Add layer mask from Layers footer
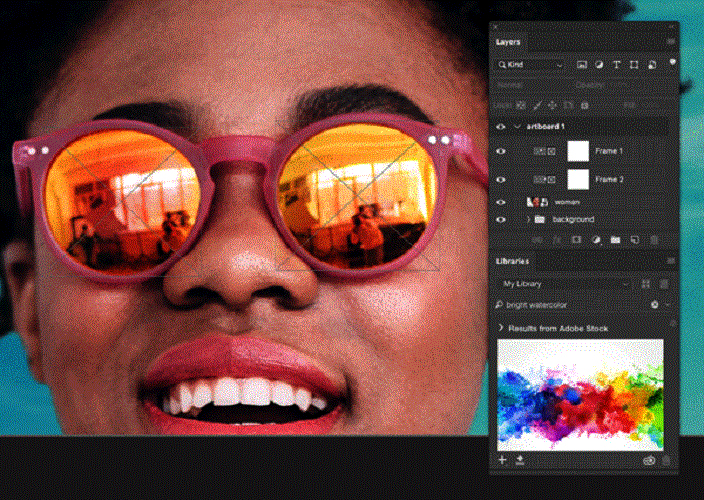The width and height of the screenshot is (704, 500). click(x=577, y=240)
